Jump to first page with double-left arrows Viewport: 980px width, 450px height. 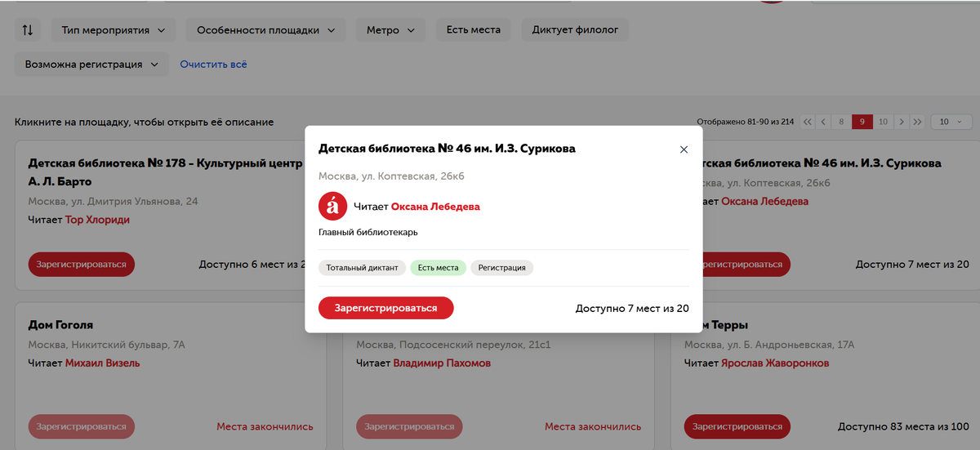(808, 122)
